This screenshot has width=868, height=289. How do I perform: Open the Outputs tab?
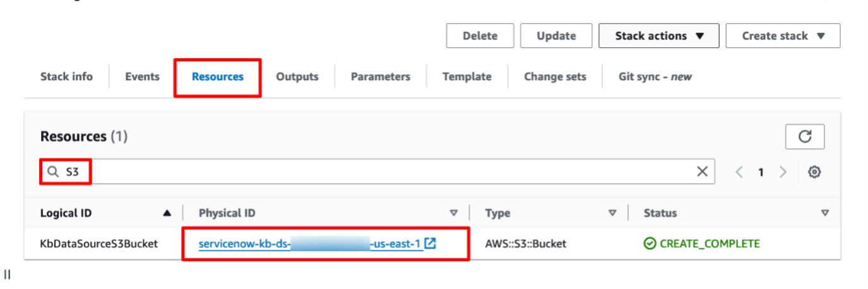click(297, 76)
